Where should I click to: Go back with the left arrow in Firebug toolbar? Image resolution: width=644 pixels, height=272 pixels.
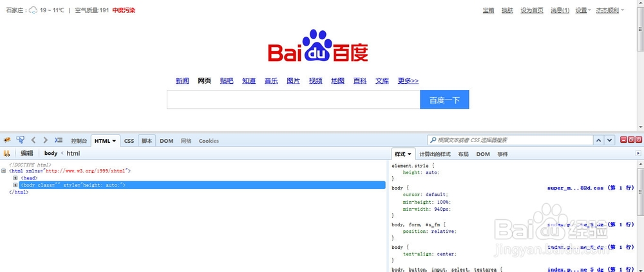pyautogui.click(x=33, y=140)
